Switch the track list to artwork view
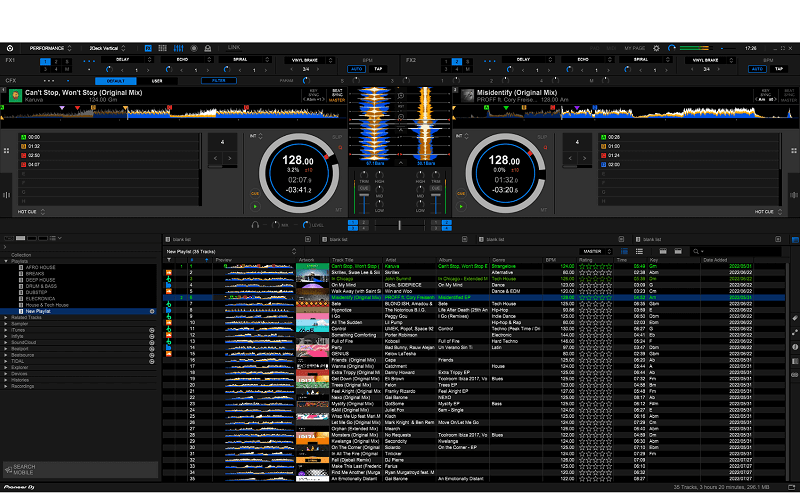This screenshot has height=498, width=800. 624,251
